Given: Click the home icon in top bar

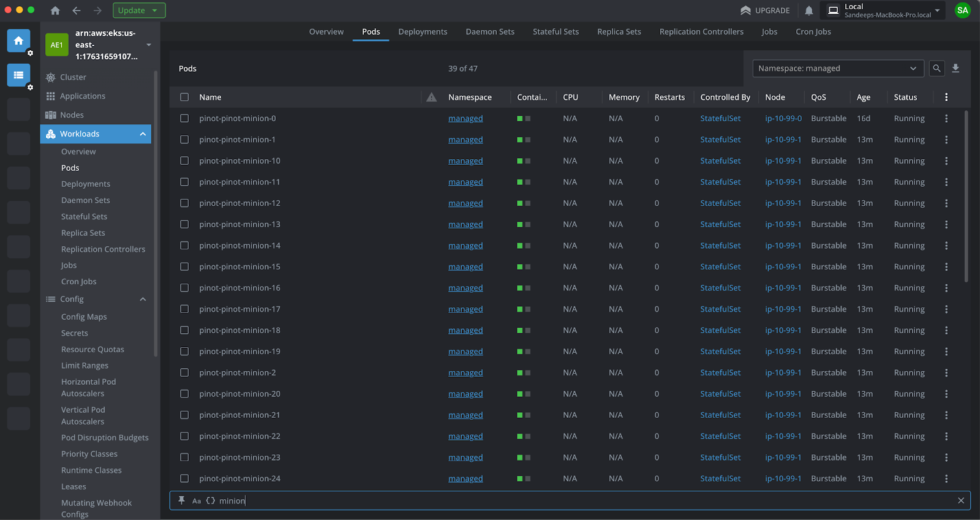Looking at the screenshot, I should tap(55, 10).
